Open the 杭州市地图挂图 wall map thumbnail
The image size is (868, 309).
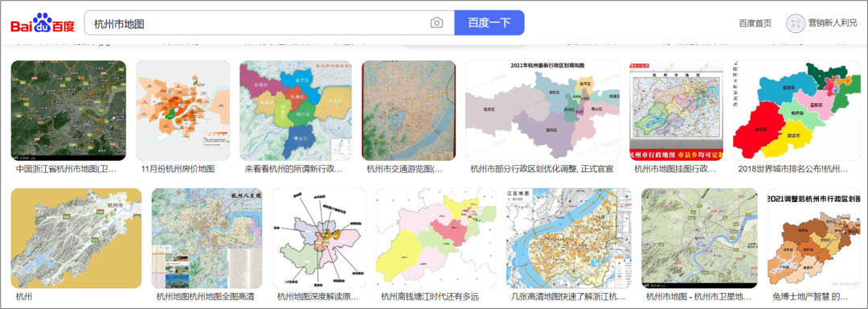coord(676,111)
